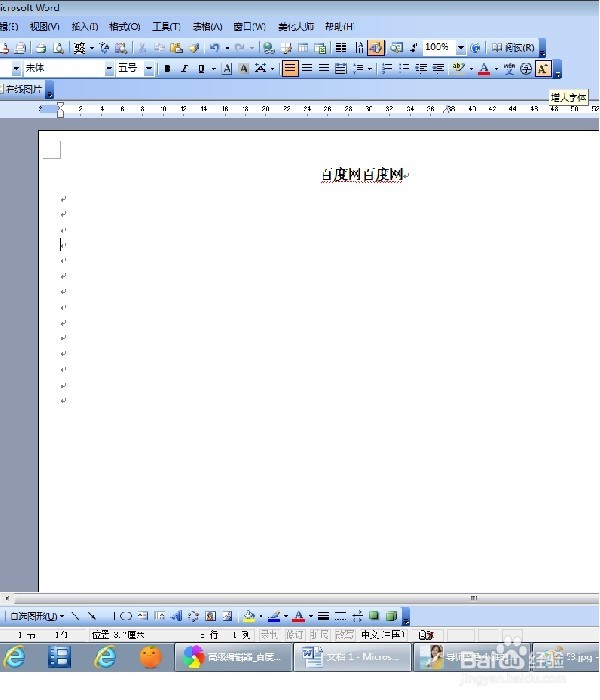
Task: Toggle the Drawing toolbar button
Action: (x=376, y=47)
